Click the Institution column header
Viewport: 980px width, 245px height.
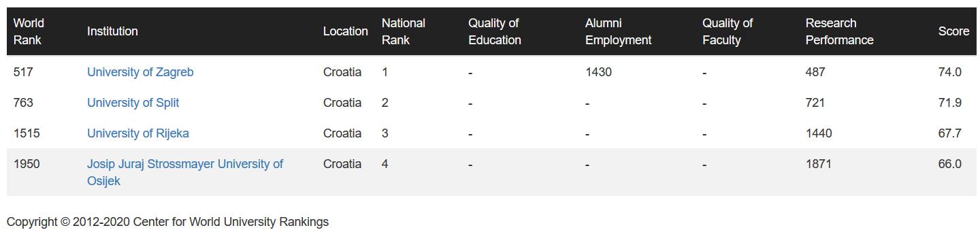pos(112,31)
